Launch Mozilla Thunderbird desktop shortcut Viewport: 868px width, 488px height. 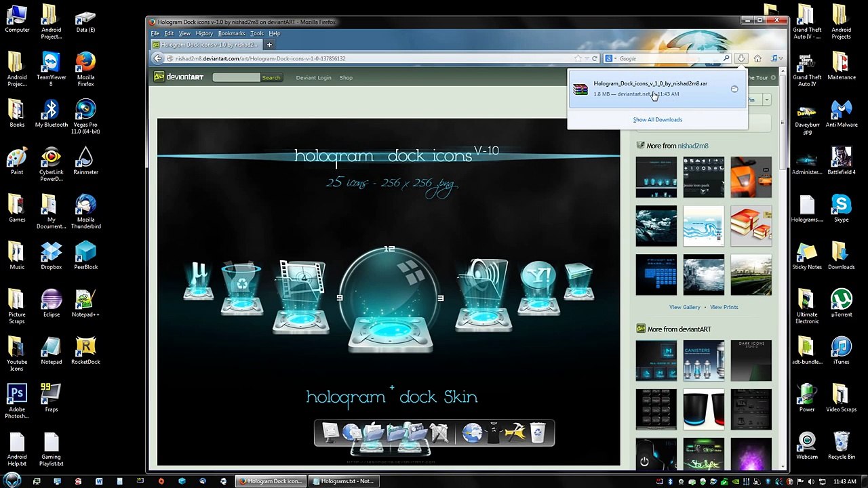(x=85, y=212)
